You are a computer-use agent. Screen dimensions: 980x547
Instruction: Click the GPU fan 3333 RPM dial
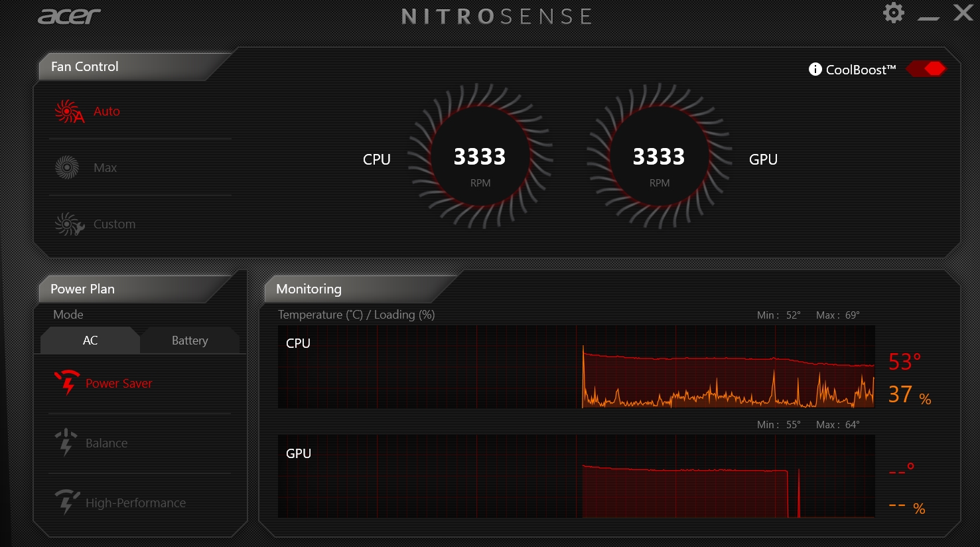tap(659, 157)
